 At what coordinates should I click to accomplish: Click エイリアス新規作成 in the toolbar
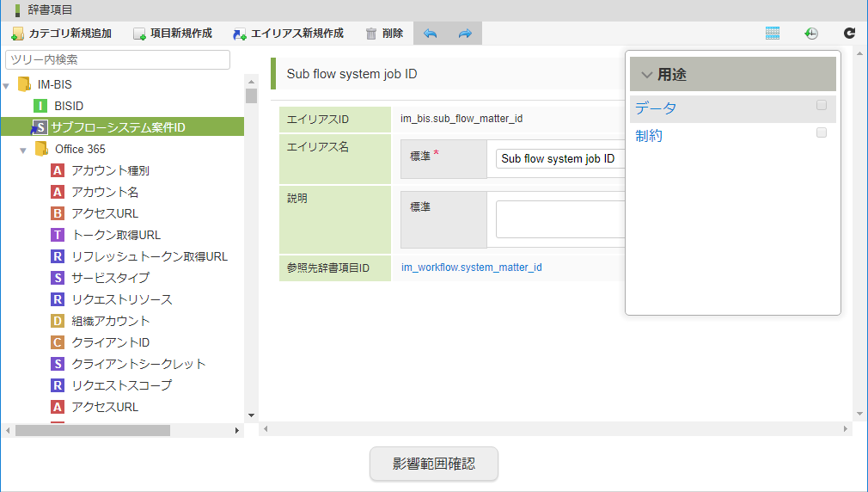click(288, 34)
